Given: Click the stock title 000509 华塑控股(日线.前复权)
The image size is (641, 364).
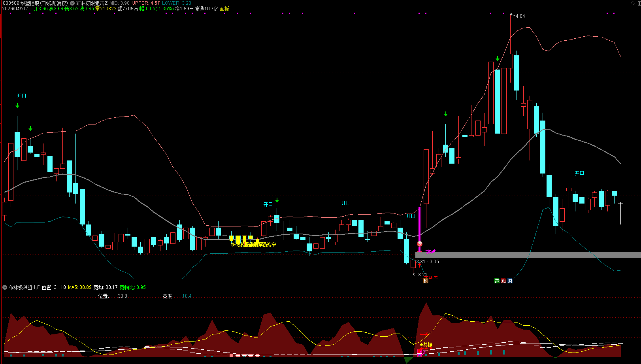Looking at the screenshot, I should coord(35,3).
